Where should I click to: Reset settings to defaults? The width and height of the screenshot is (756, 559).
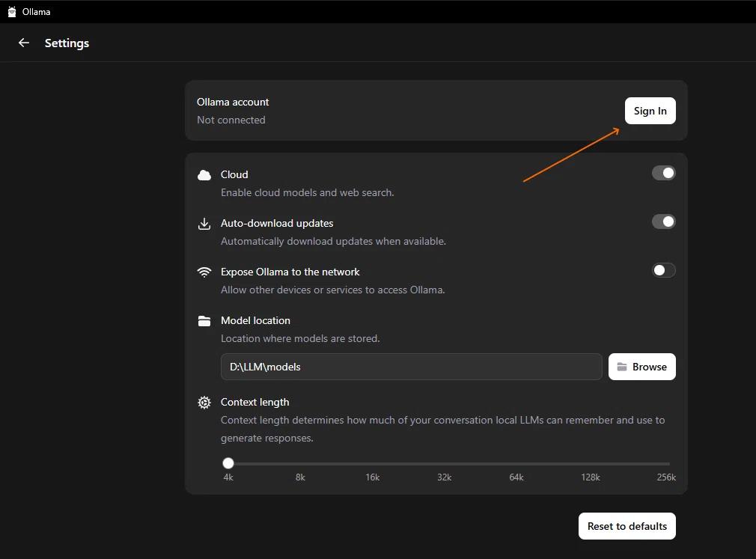tap(627, 526)
